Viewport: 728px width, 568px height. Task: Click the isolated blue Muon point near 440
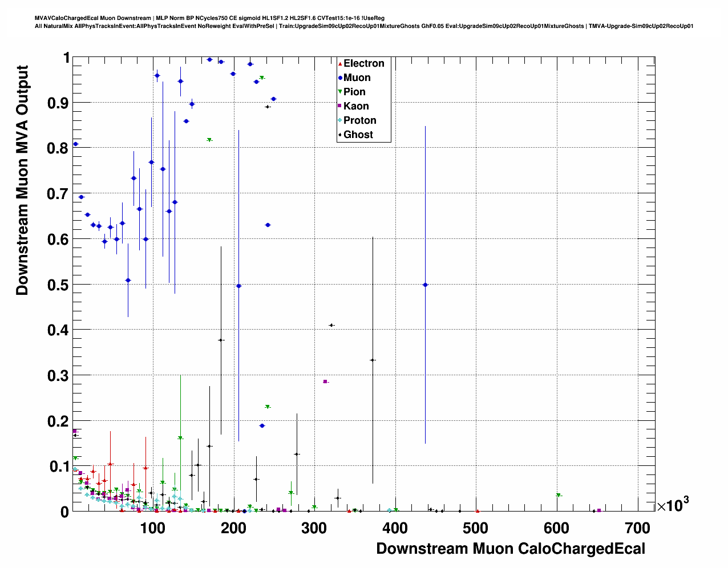tap(425, 285)
